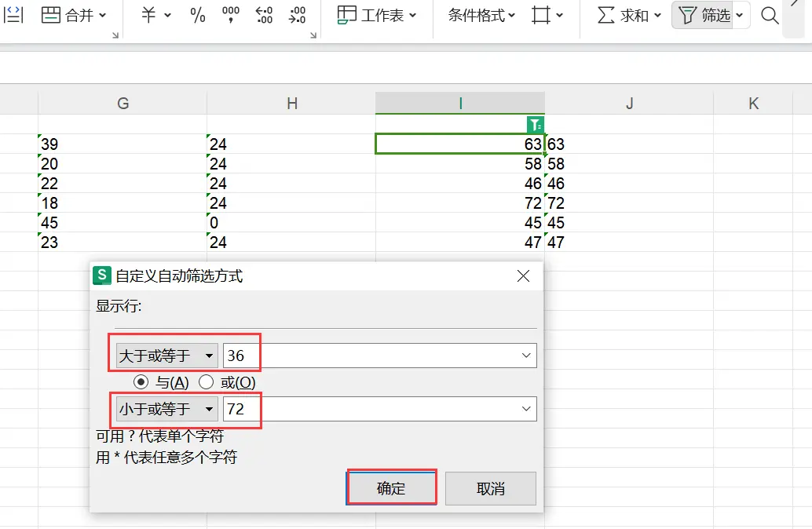Click cell containing 20 in column G
812x529 pixels.
pyautogui.click(x=123, y=163)
